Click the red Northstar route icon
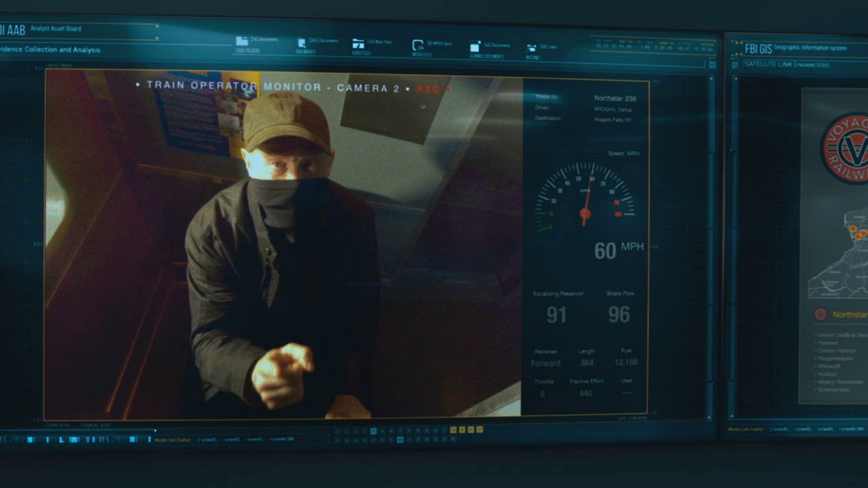The height and width of the screenshot is (488, 868). (x=821, y=314)
